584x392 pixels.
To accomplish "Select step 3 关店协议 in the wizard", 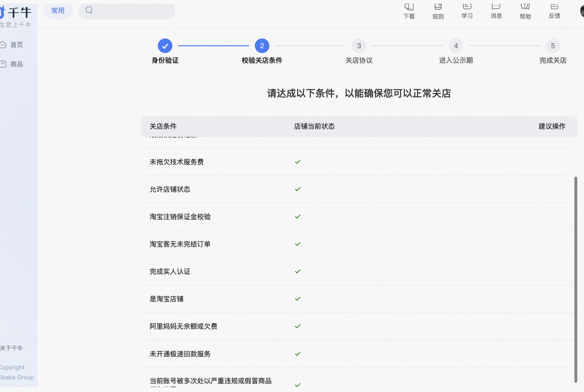I will (359, 45).
